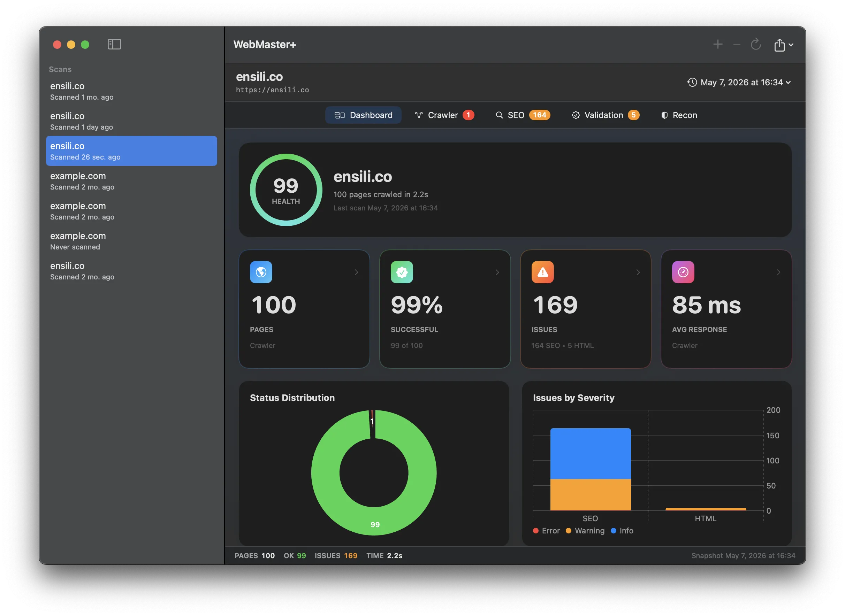Click the purple gauge Avg Response icon

(683, 272)
